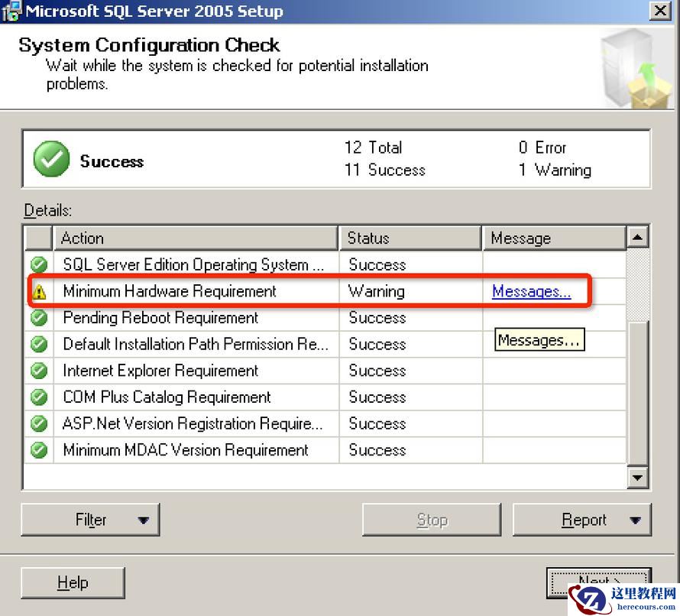Open the Filter dropdown button
Image resolution: width=680 pixels, height=616 pixels.
(90, 519)
